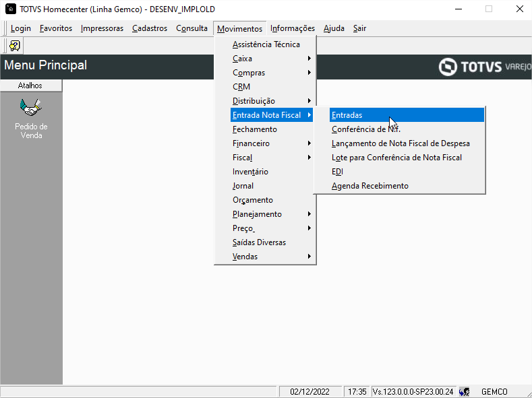Open the Favoritos menu
Image resolution: width=532 pixels, height=398 pixels.
pyautogui.click(x=56, y=28)
